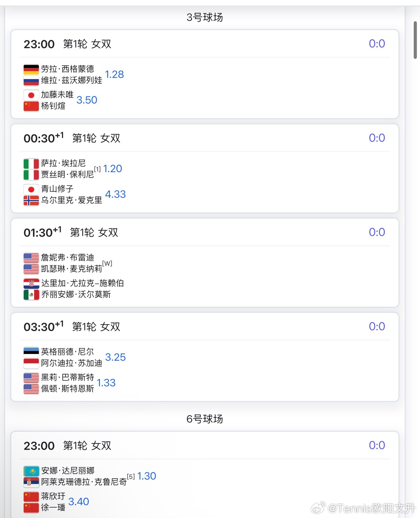Click the vertical scrollbar thumb
Screen dimensions: 420x518
point(415,40)
